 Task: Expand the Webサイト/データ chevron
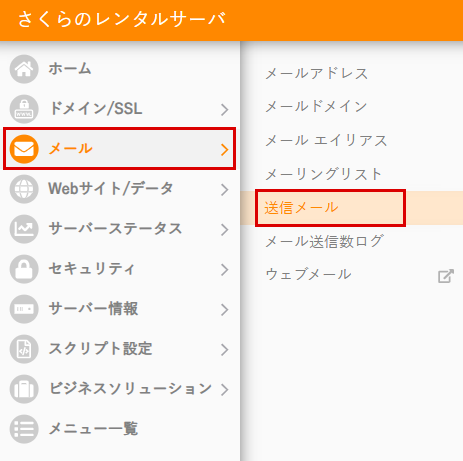pyautogui.click(x=225, y=190)
